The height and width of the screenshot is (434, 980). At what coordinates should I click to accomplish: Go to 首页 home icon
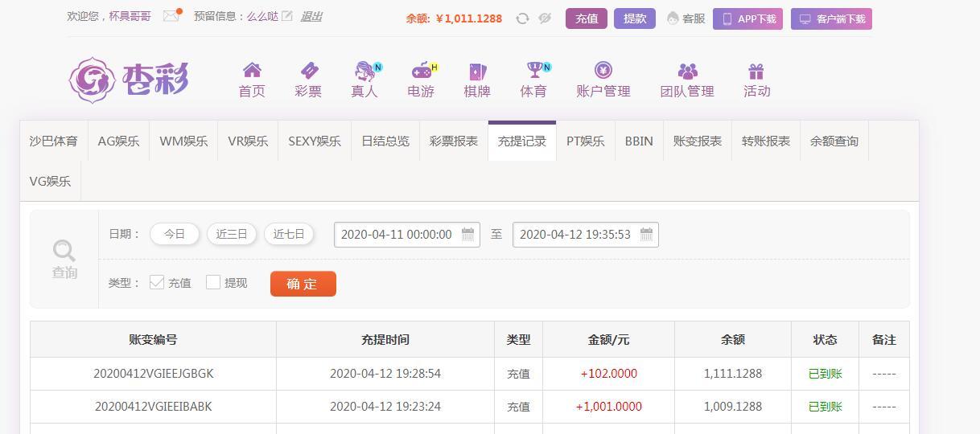(x=252, y=71)
